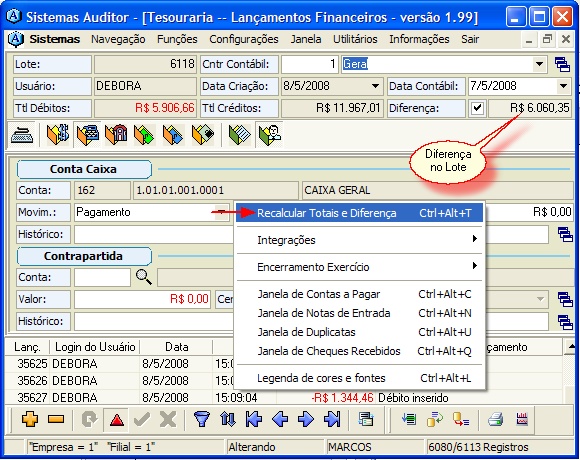Click the yellow minus delete-record icon
The width and height of the screenshot is (580, 460).
[x=56, y=419]
